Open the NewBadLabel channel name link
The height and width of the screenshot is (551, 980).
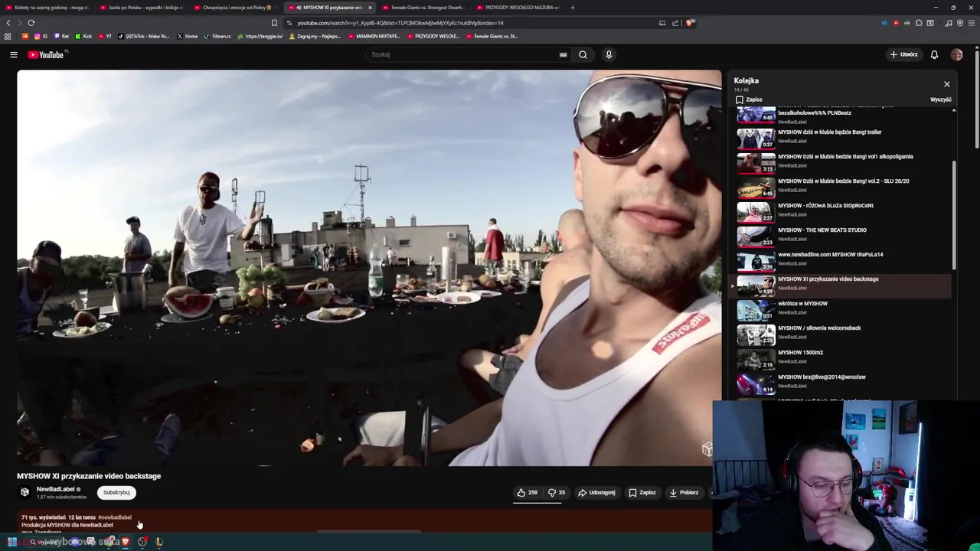point(56,489)
